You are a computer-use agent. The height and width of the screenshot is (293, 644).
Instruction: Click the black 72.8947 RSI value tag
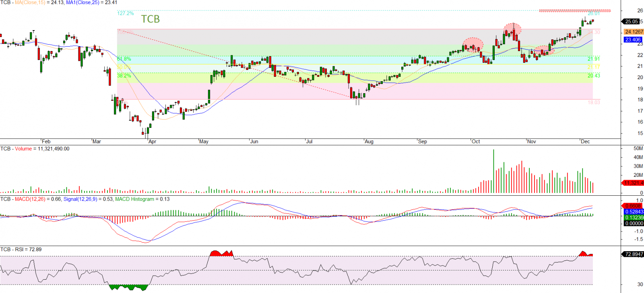pos(634,254)
